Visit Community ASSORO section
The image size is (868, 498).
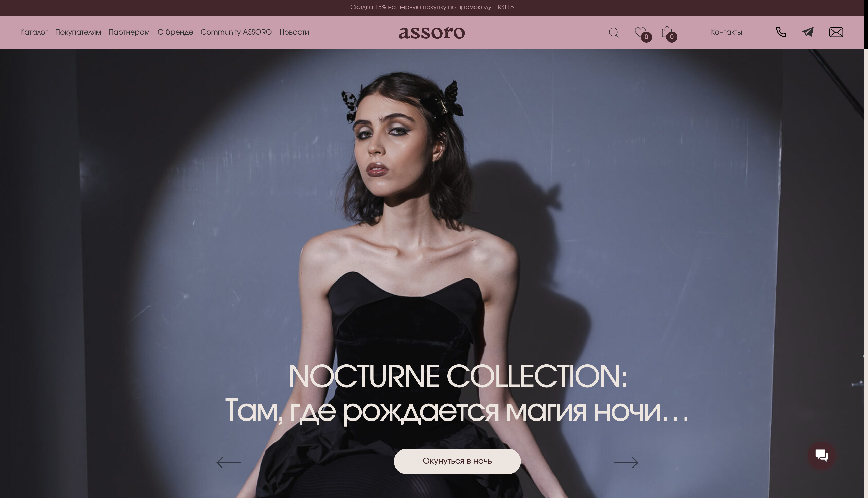[x=236, y=32]
